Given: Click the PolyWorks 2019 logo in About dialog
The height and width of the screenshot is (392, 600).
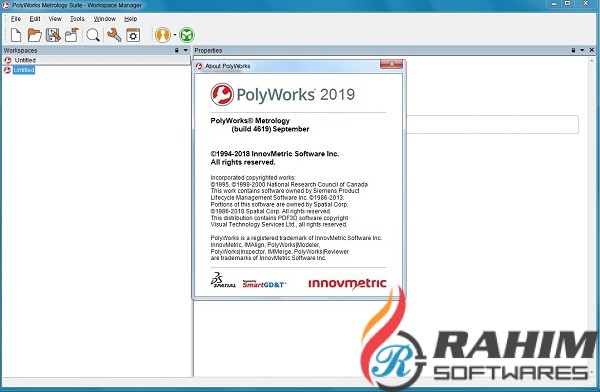Looking at the screenshot, I should pyautogui.click(x=283, y=94).
